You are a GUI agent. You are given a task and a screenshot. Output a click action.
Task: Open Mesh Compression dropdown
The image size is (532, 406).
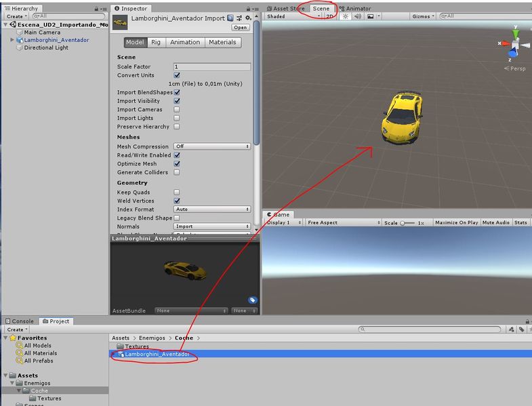click(212, 146)
